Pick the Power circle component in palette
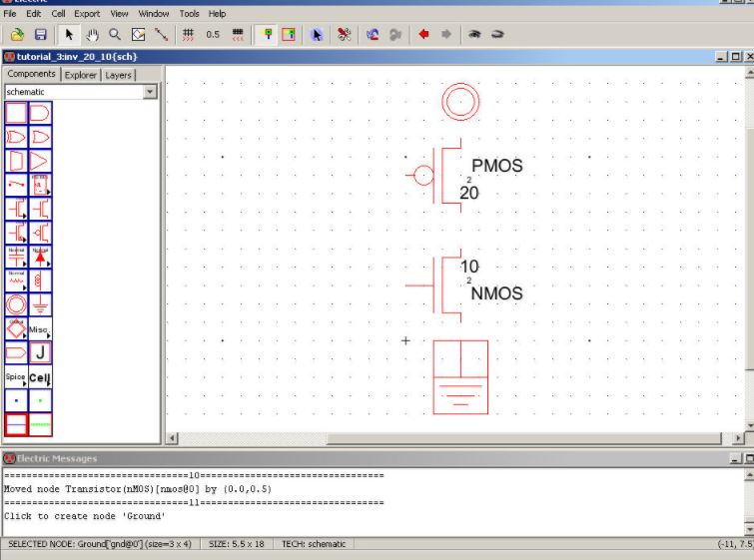754x560 pixels. [17, 304]
